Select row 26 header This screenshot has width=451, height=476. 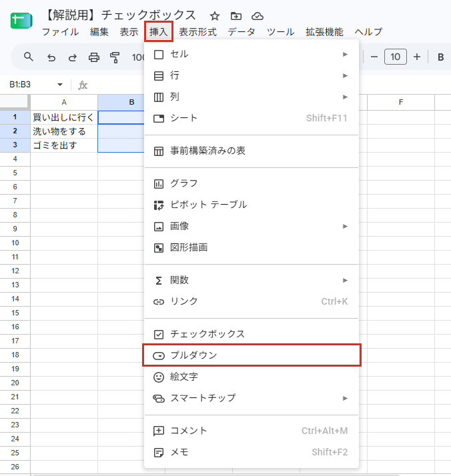(15, 467)
